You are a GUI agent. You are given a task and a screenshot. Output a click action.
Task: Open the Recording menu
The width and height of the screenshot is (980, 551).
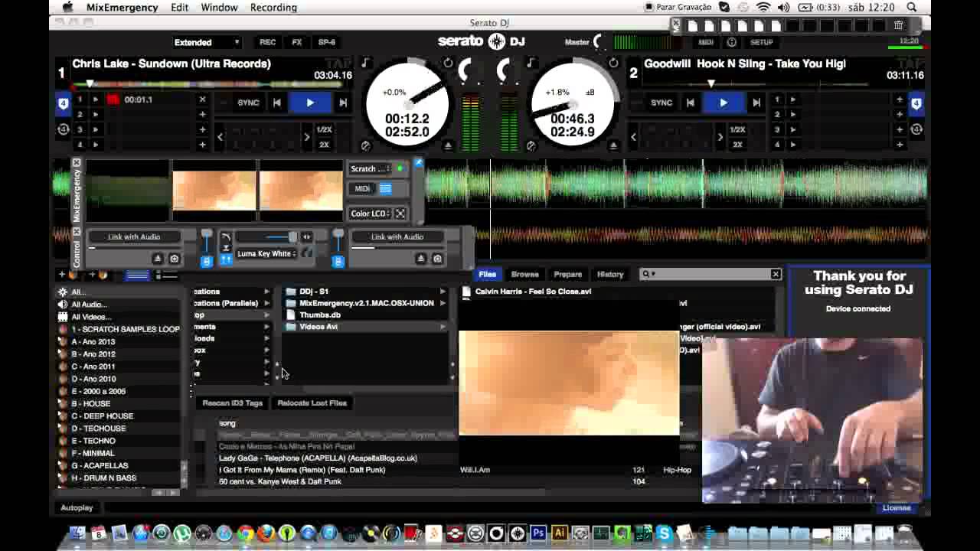click(273, 8)
